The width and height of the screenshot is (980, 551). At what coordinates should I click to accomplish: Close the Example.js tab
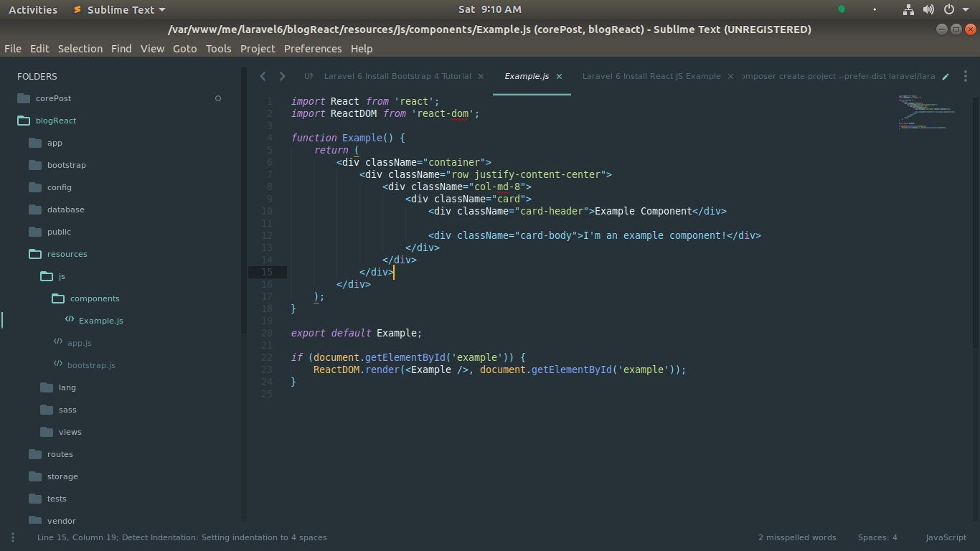click(x=559, y=76)
